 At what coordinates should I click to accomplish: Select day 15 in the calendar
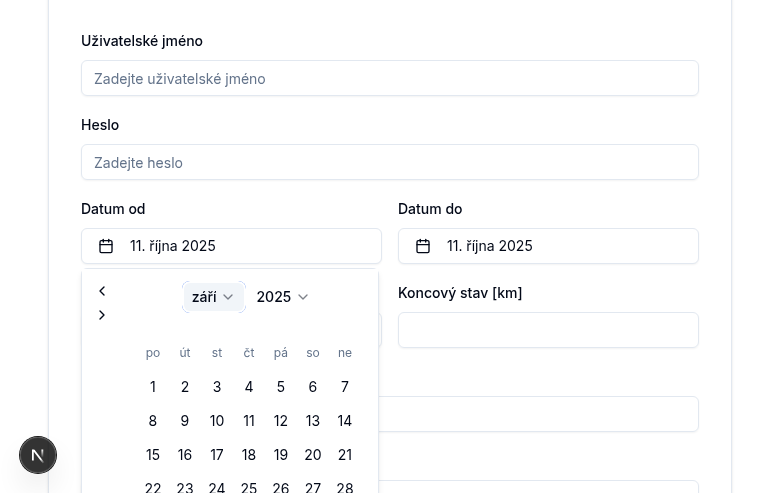[x=153, y=455]
